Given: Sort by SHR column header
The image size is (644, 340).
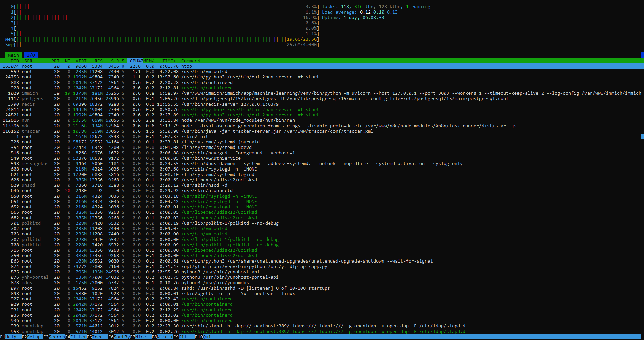Looking at the screenshot, I should pos(115,61).
